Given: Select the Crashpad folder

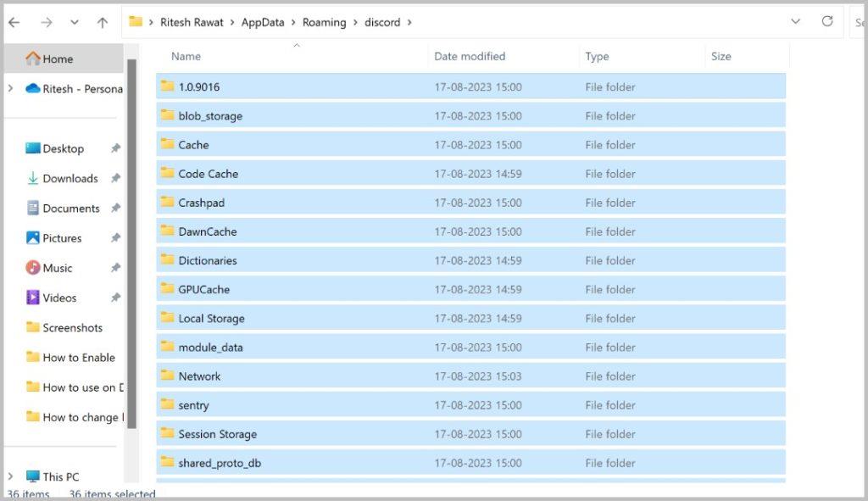Looking at the screenshot, I should (x=470, y=202).
